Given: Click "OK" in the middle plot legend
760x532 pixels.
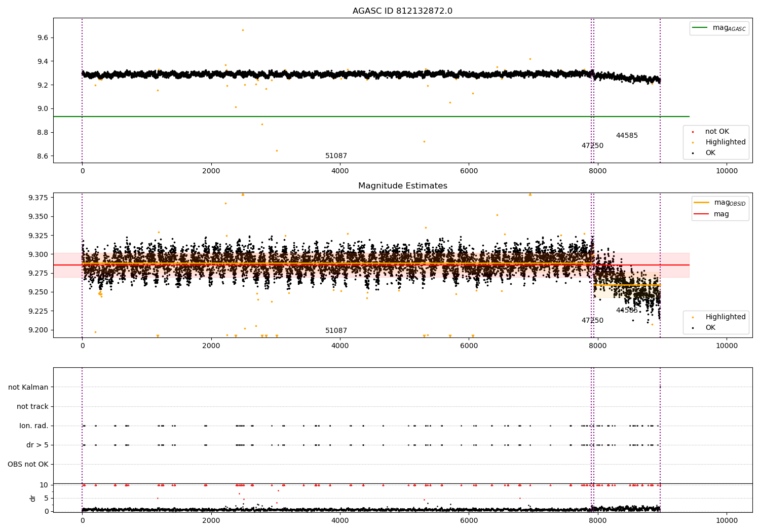Looking at the screenshot, I should tap(710, 328).
